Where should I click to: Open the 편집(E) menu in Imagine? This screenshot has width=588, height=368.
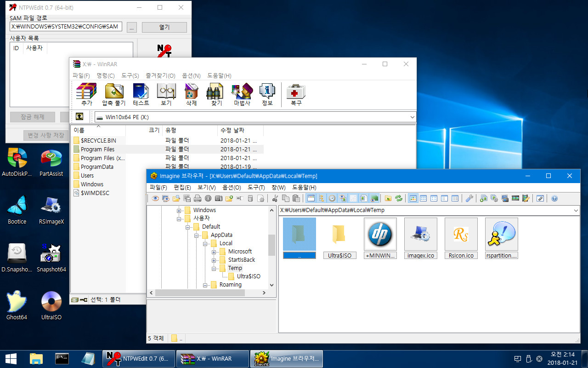click(182, 188)
